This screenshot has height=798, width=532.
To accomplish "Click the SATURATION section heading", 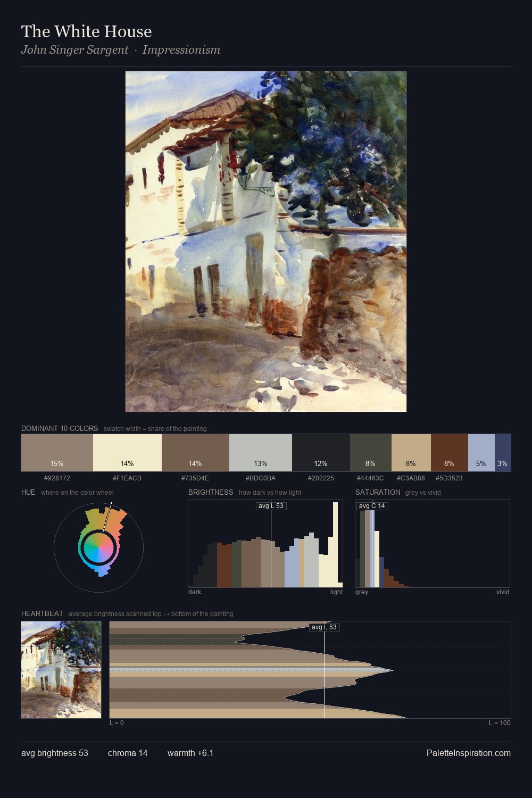I will click(378, 492).
